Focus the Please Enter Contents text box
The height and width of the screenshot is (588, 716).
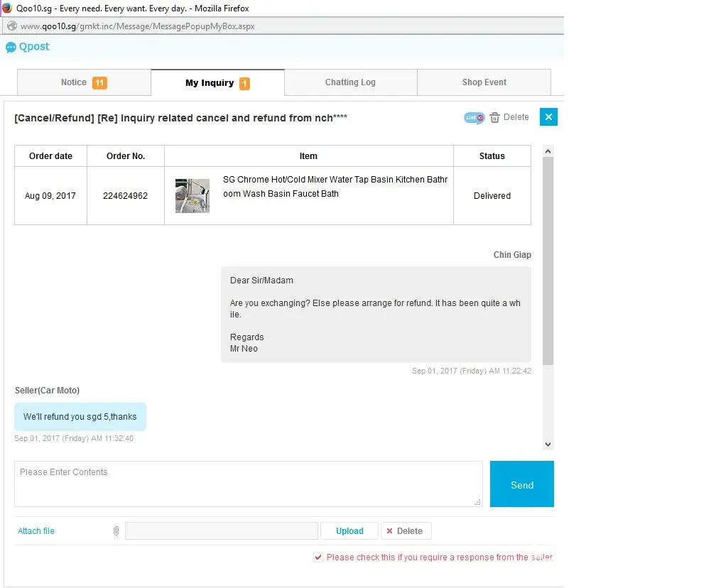coord(248,484)
